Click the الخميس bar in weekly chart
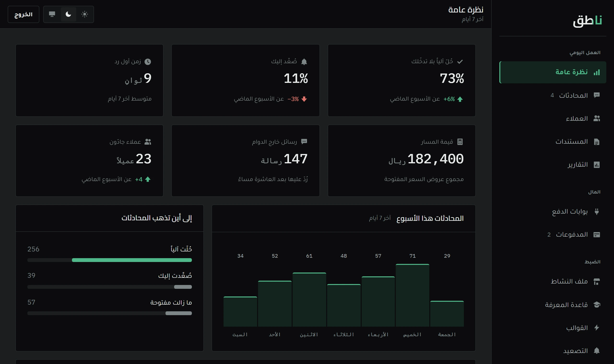614x364 pixels. click(x=412, y=295)
